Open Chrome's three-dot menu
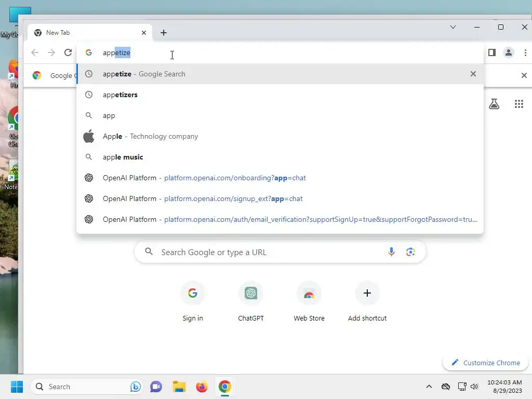 click(525, 52)
